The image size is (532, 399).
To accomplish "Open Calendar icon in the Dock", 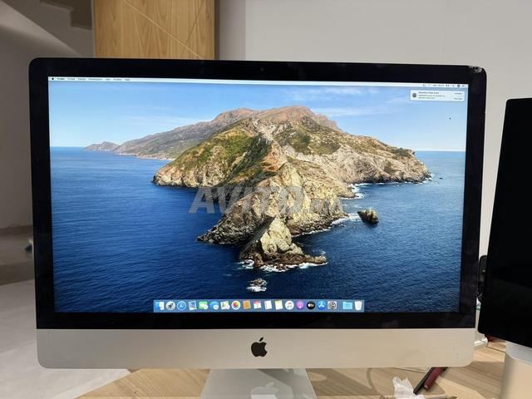I will [257, 305].
